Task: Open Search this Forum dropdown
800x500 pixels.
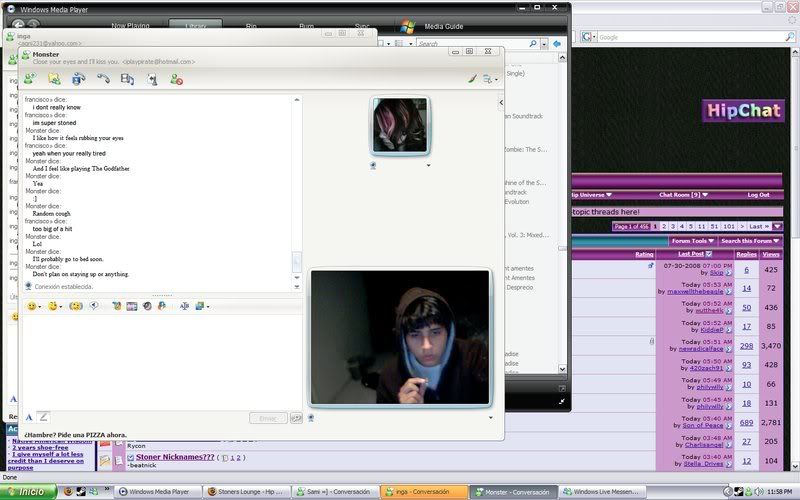Action: pyautogui.click(x=750, y=241)
